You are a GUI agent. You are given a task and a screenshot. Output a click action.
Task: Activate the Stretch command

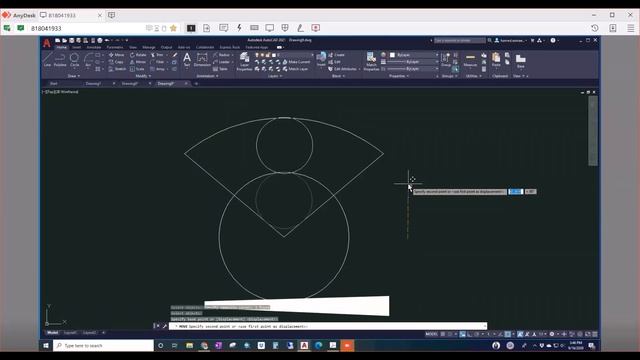point(118,69)
